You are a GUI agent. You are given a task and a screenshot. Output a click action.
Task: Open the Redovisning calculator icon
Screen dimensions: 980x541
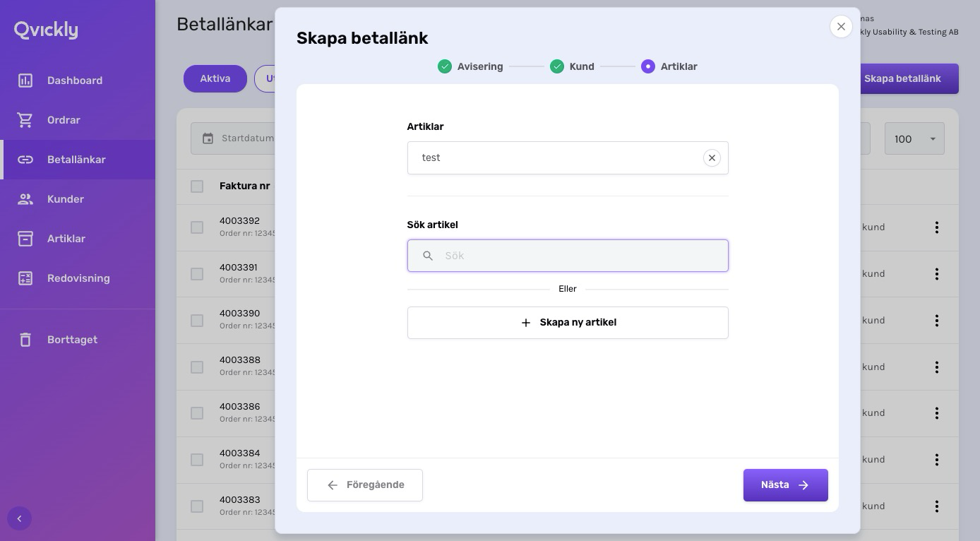point(25,278)
